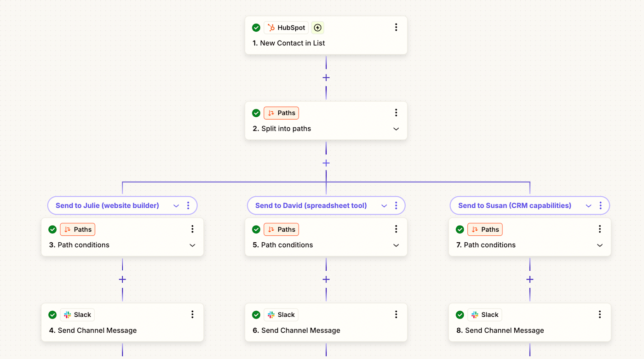Open the three-dot menu on step 8

pyautogui.click(x=600, y=314)
